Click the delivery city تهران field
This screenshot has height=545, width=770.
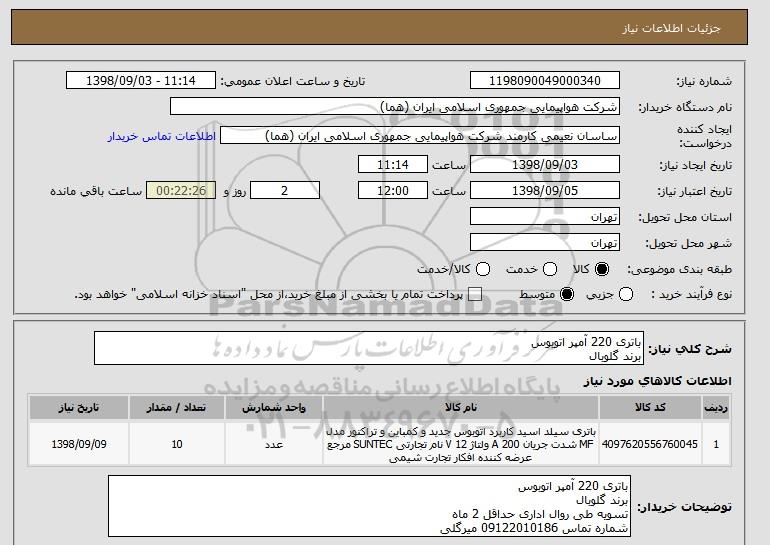[545, 243]
